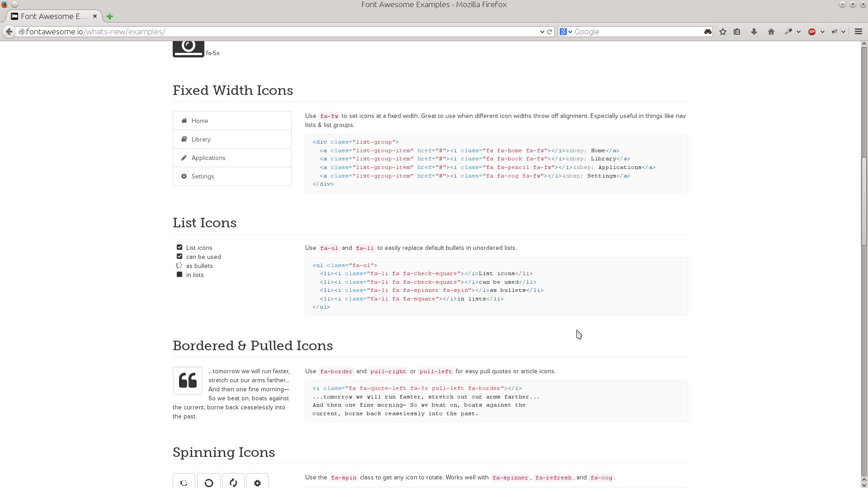Click the fa-li code label
The width and height of the screenshot is (868, 488).
[x=365, y=248]
